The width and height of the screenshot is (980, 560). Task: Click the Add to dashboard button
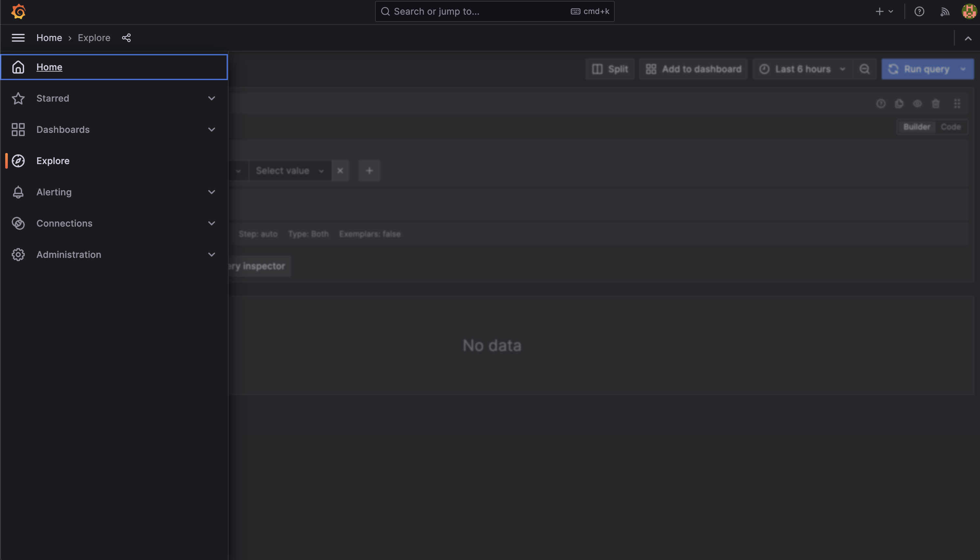click(x=693, y=69)
